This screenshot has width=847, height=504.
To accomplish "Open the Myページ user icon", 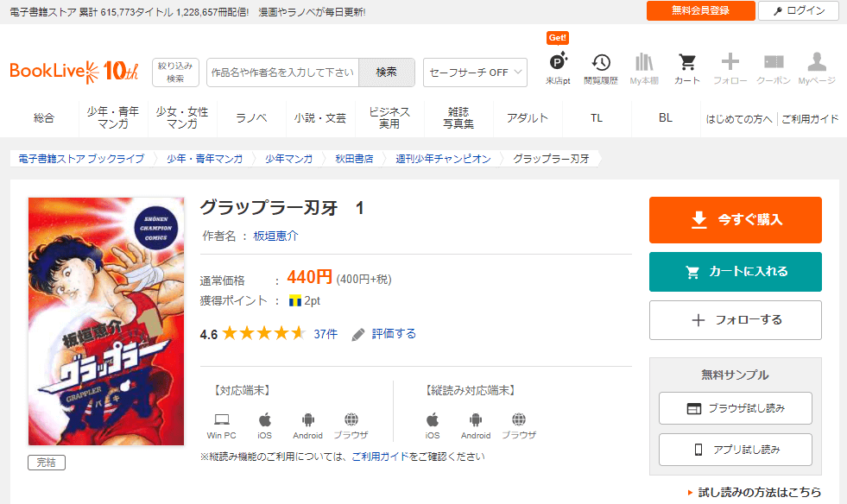I will pyautogui.click(x=816, y=62).
